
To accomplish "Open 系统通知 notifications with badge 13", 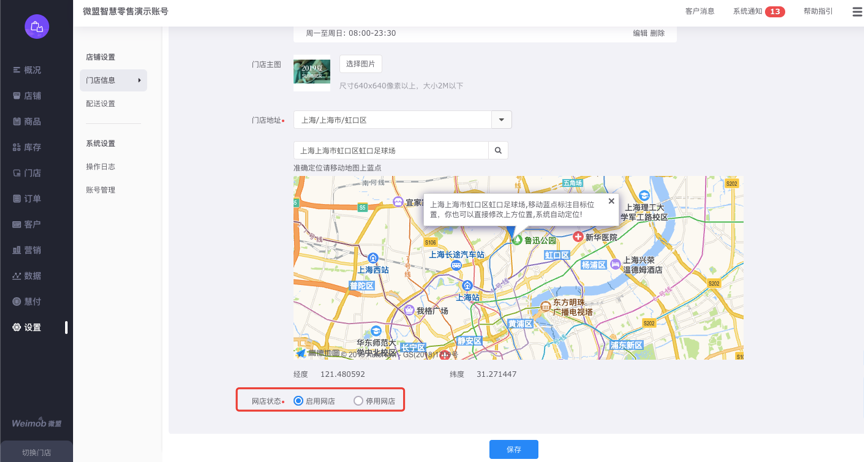I will [759, 11].
